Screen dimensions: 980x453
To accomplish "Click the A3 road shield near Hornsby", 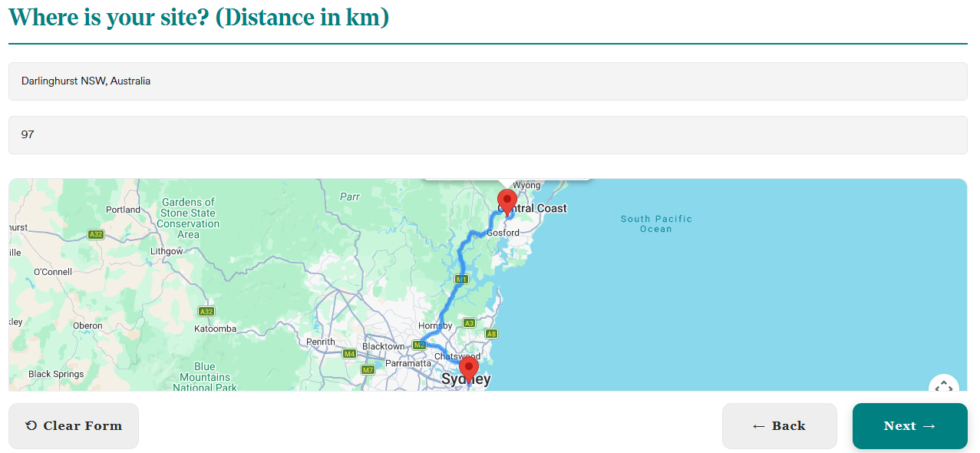I will coord(470,323).
